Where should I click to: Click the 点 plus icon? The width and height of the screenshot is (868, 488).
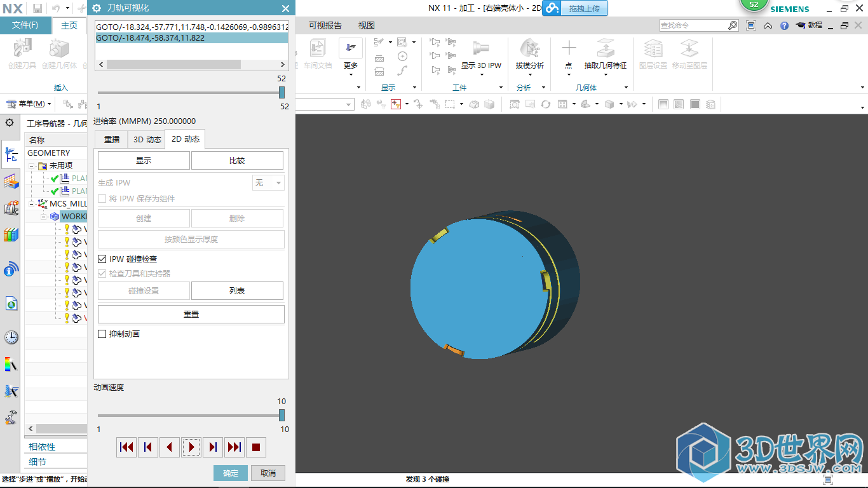point(569,49)
